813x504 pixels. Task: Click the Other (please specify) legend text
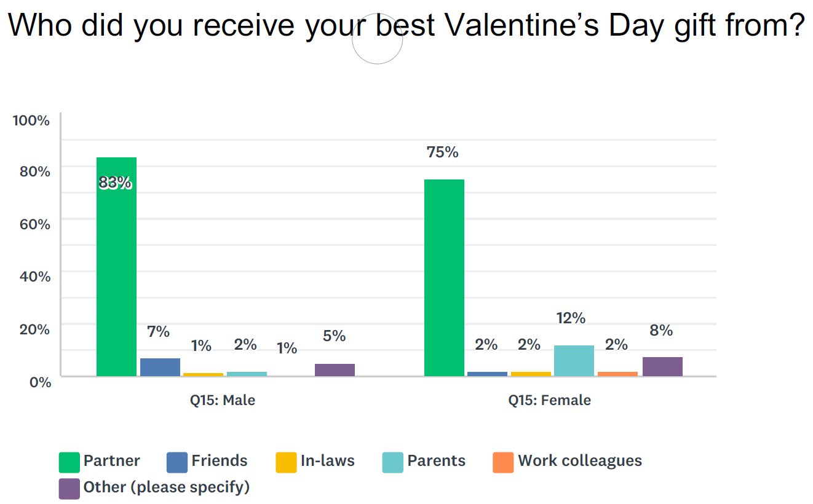167,487
